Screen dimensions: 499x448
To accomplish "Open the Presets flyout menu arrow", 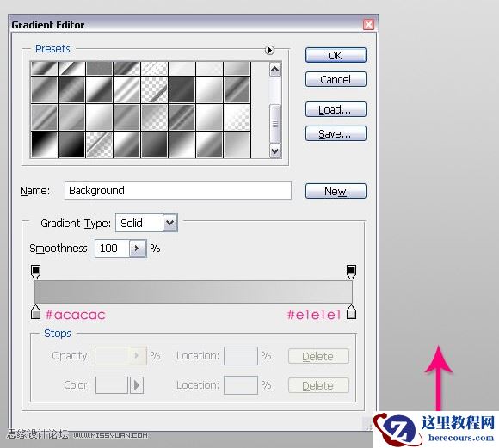I will pos(269,50).
